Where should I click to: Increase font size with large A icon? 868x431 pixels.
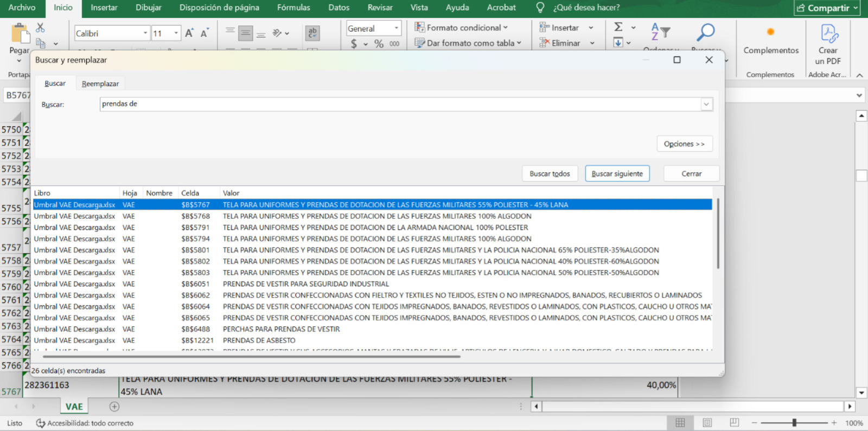[189, 34]
